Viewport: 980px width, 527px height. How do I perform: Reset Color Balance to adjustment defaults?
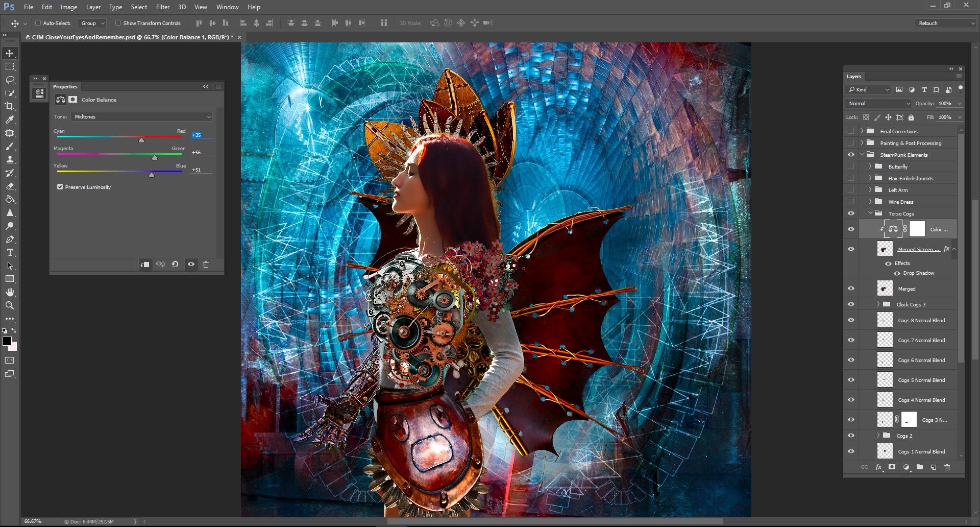175,265
